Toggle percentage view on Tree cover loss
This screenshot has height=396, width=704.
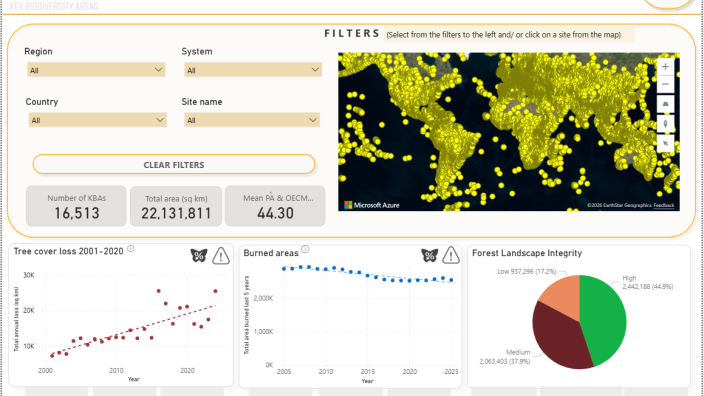click(198, 255)
